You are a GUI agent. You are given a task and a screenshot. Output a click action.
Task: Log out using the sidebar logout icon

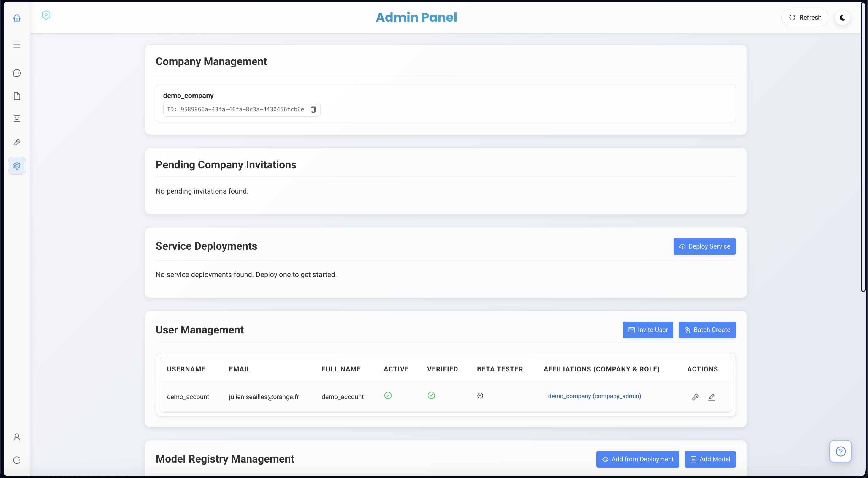click(17, 460)
